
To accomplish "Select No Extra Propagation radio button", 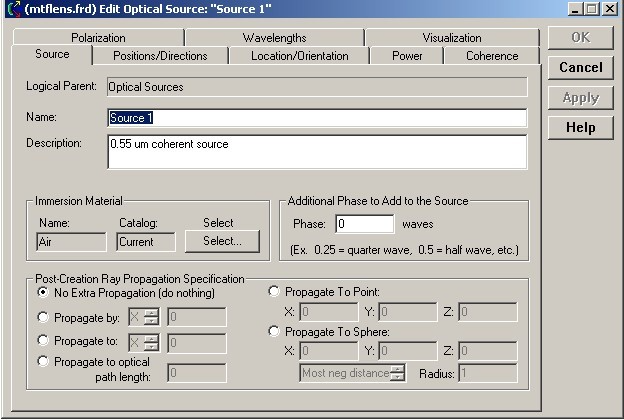I will [42, 293].
